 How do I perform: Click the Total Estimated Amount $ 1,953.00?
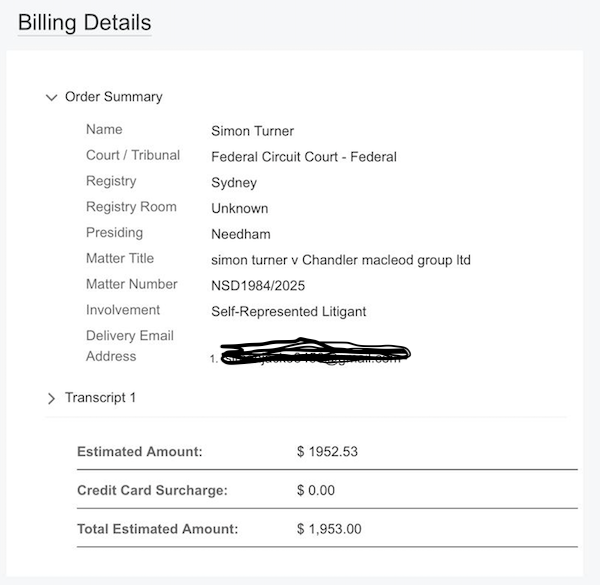(329, 529)
